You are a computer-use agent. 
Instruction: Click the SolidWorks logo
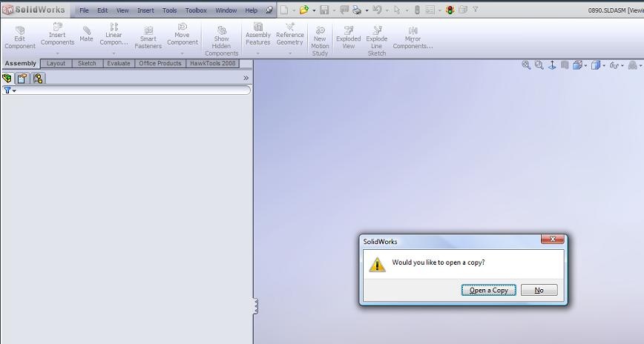pyautogui.click(x=34, y=10)
